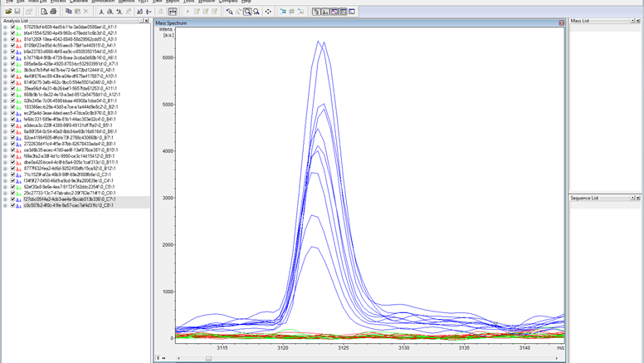644x363 pixels.
Task: Open the Window menu
Action: pyautogui.click(x=207, y=1)
